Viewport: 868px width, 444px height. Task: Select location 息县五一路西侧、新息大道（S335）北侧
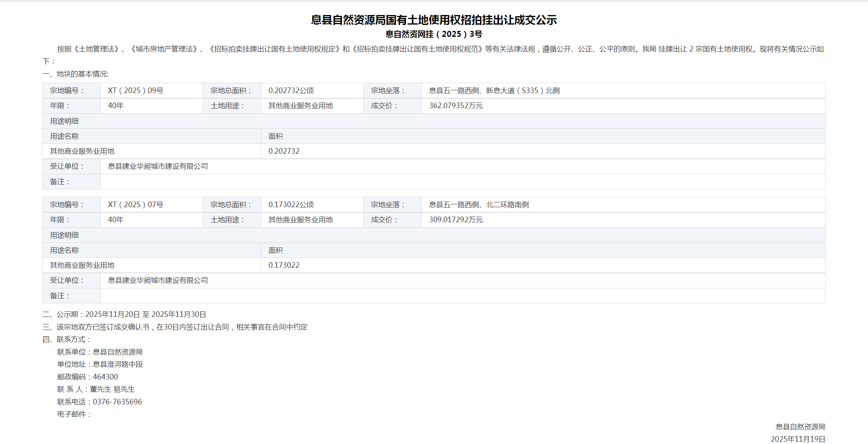click(x=494, y=91)
